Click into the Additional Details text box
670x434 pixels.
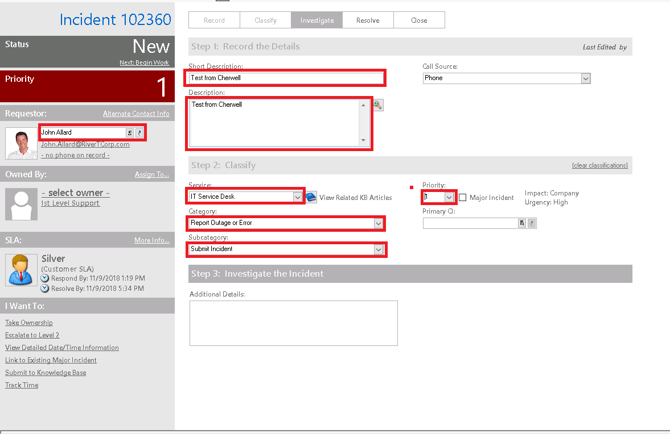coord(292,322)
